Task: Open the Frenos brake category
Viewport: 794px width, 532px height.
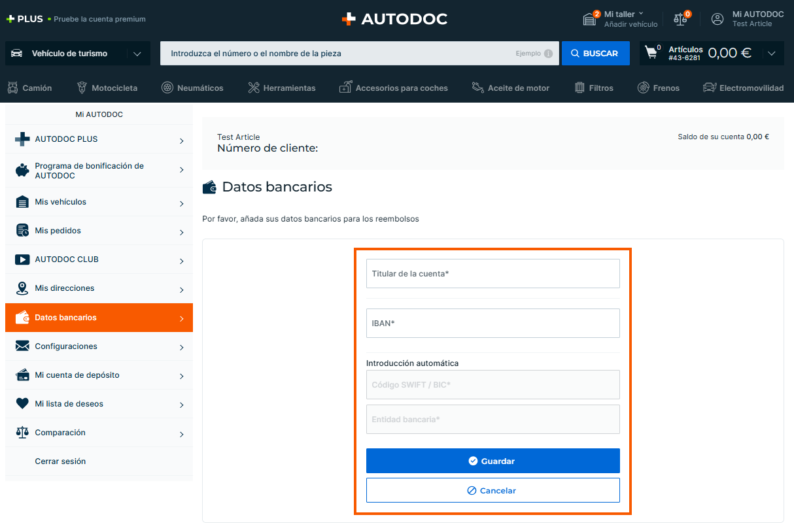Action: tap(659, 88)
